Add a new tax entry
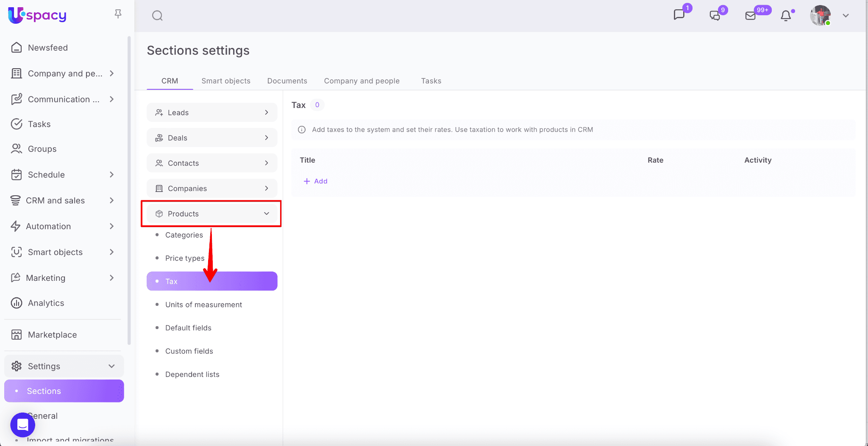Viewport: 868px width, 446px height. [316, 181]
